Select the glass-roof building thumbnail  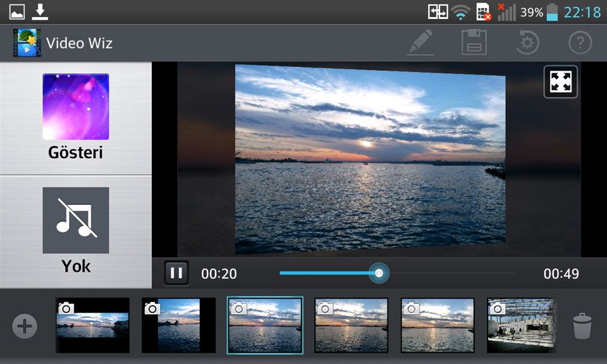click(x=522, y=325)
